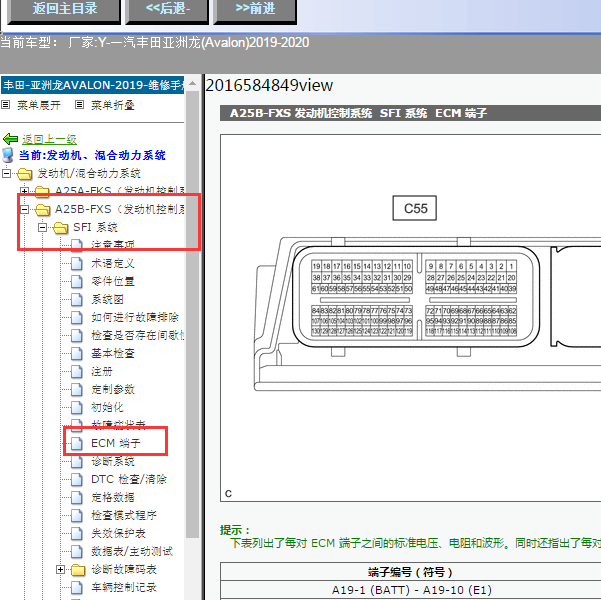Open the 失效保护表 page

(118, 533)
